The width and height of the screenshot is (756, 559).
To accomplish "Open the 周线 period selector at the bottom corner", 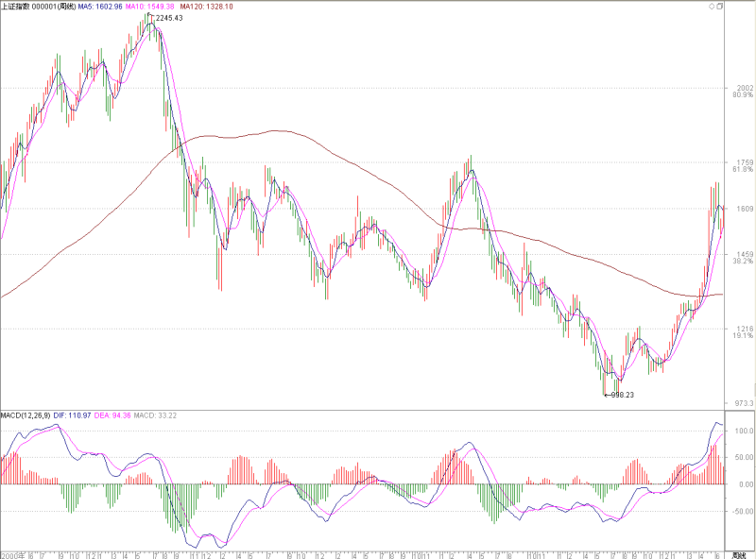I will click(x=739, y=555).
